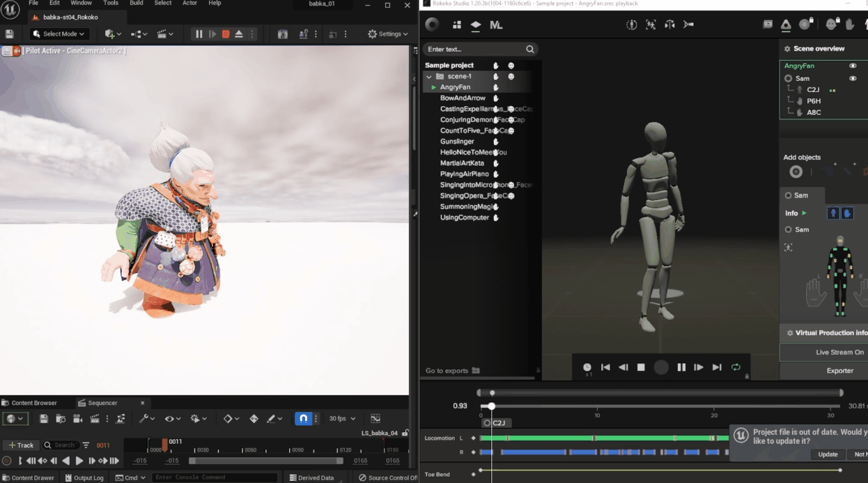Click the Exporter button
This screenshot has width=868, height=483.
tap(839, 371)
